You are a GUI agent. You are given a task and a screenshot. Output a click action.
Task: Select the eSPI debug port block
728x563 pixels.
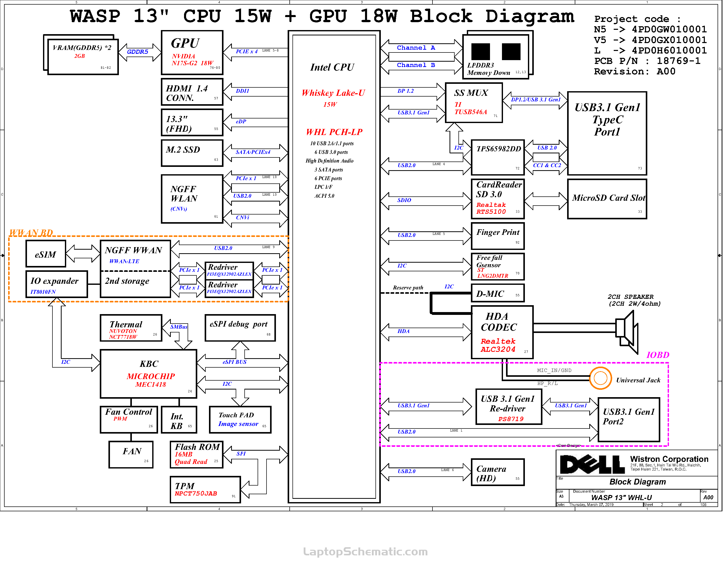coord(240,328)
